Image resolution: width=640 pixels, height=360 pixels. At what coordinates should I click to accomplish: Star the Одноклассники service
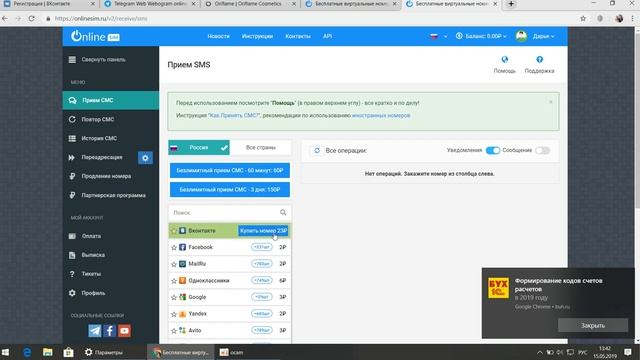tap(174, 281)
